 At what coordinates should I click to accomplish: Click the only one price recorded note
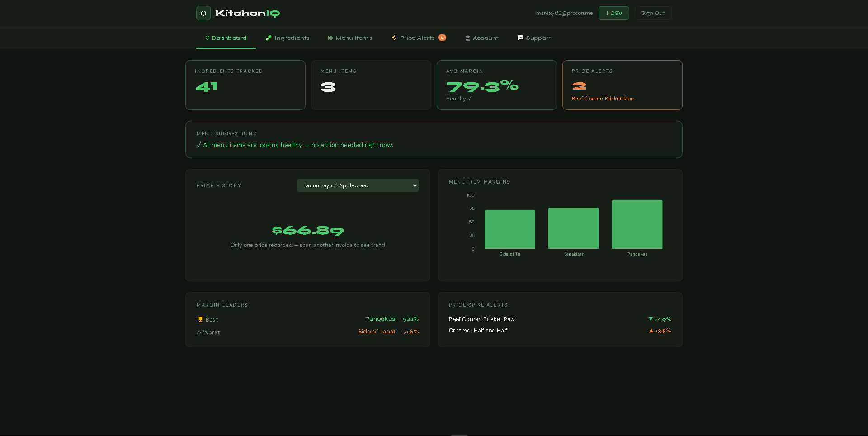click(308, 245)
